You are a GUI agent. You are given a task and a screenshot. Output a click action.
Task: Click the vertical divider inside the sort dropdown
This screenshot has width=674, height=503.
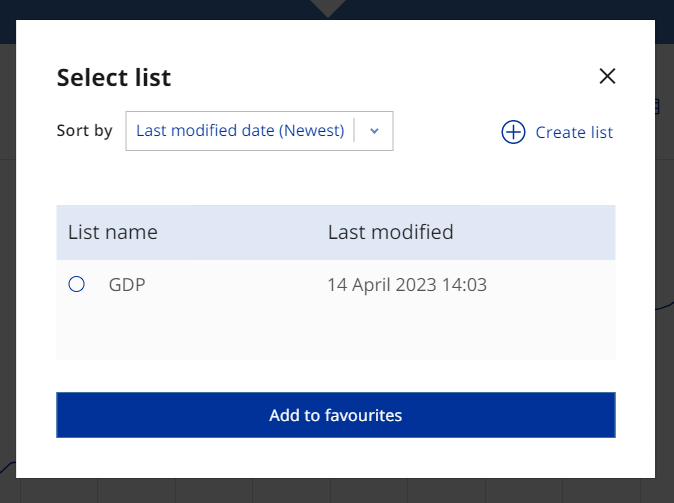tap(354, 131)
